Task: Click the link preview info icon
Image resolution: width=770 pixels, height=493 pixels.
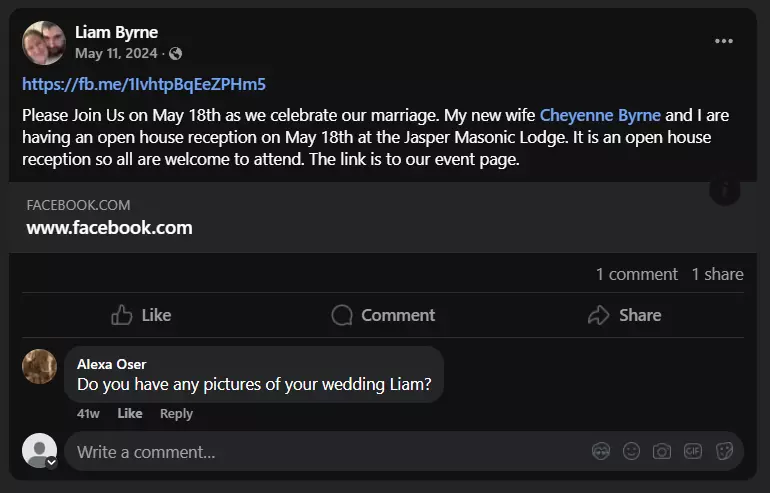Action: point(725,190)
